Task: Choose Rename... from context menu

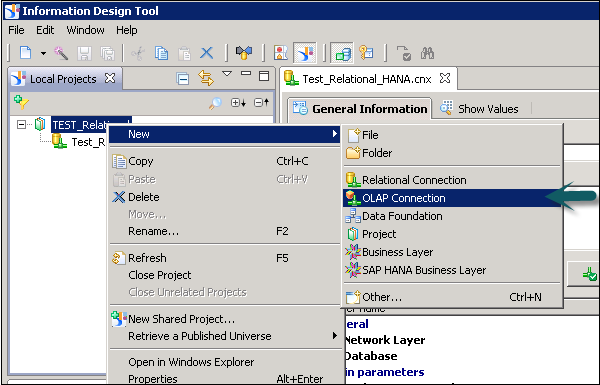Action: click(224, 231)
